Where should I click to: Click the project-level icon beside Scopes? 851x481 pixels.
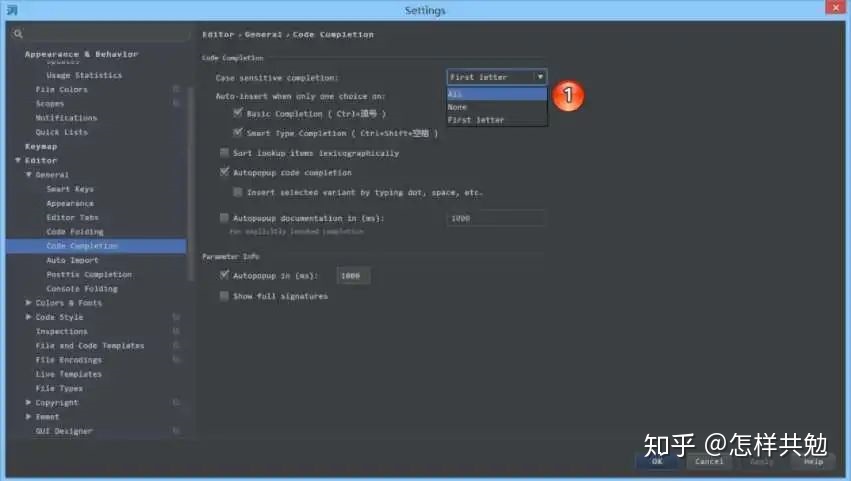[176, 103]
